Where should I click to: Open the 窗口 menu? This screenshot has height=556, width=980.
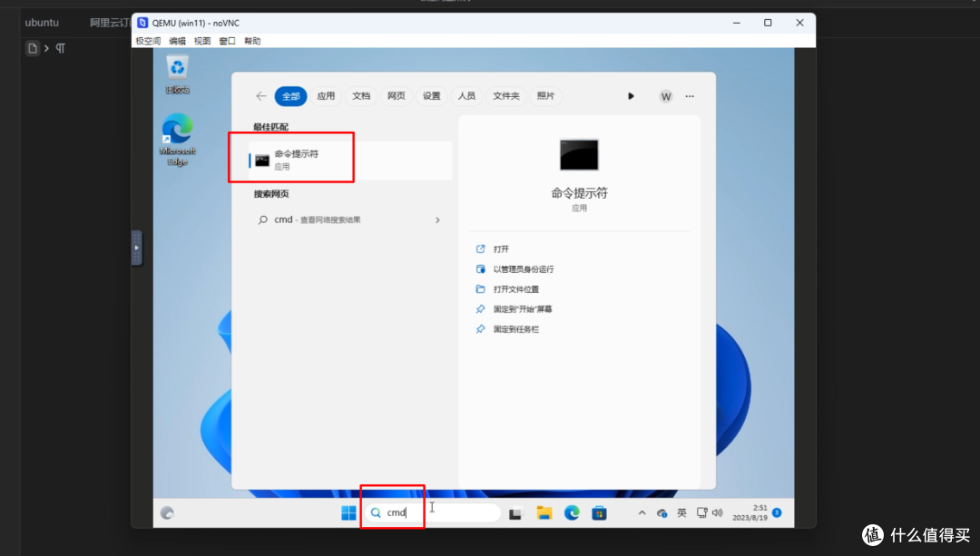(228, 41)
